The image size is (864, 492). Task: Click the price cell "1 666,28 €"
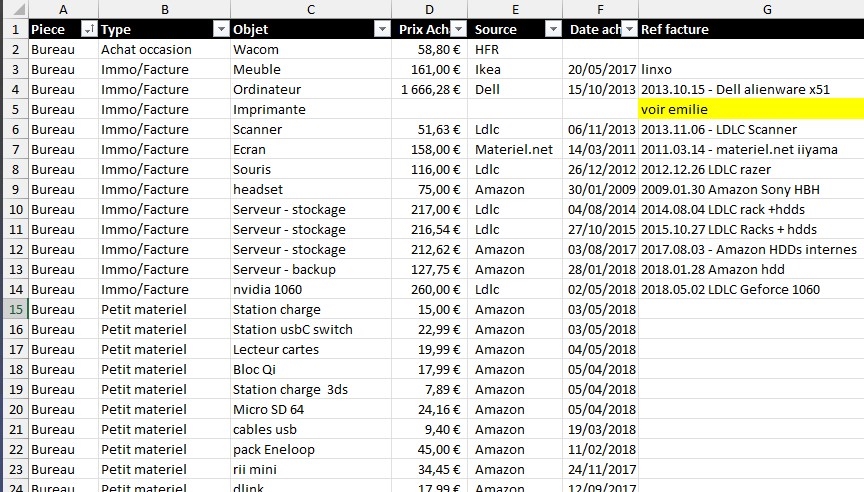[x=429, y=89]
